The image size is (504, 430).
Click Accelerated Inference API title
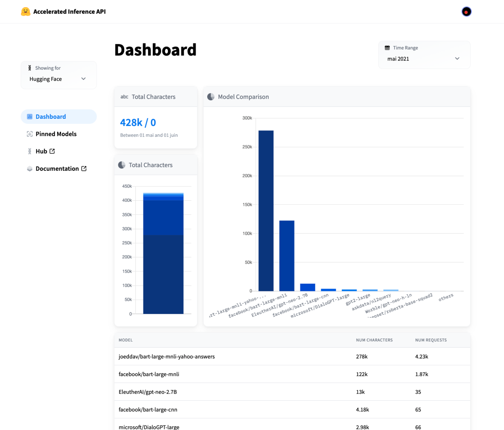click(x=70, y=12)
